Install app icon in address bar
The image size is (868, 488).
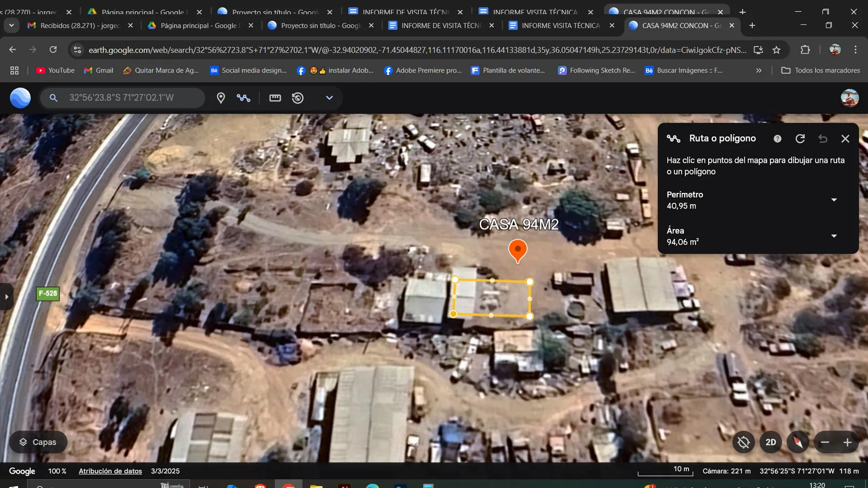coord(758,49)
